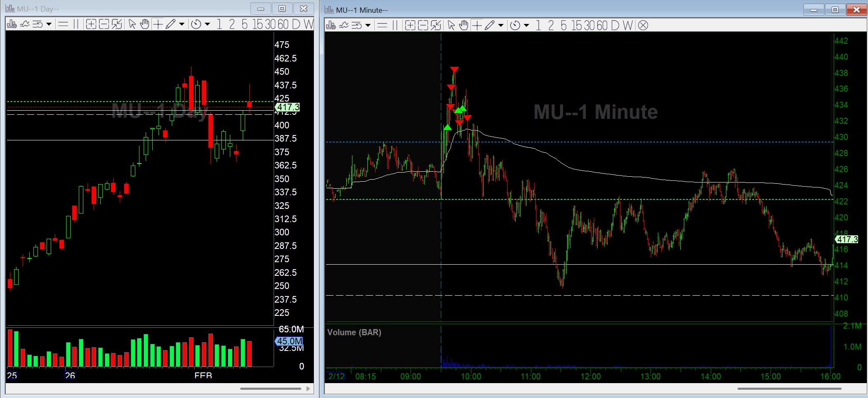Image resolution: width=868 pixels, height=398 pixels.
Task: Click the circled X icon in MU Minute toolbar
Action: [x=643, y=26]
